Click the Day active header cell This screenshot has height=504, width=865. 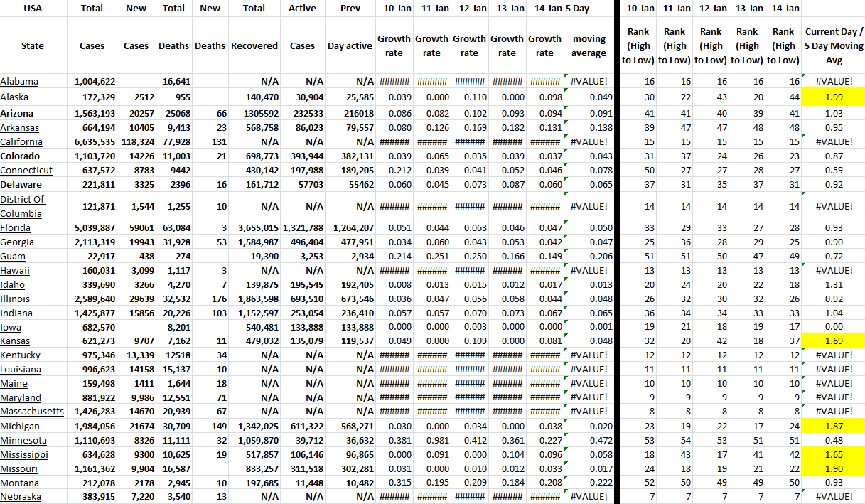[350, 46]
